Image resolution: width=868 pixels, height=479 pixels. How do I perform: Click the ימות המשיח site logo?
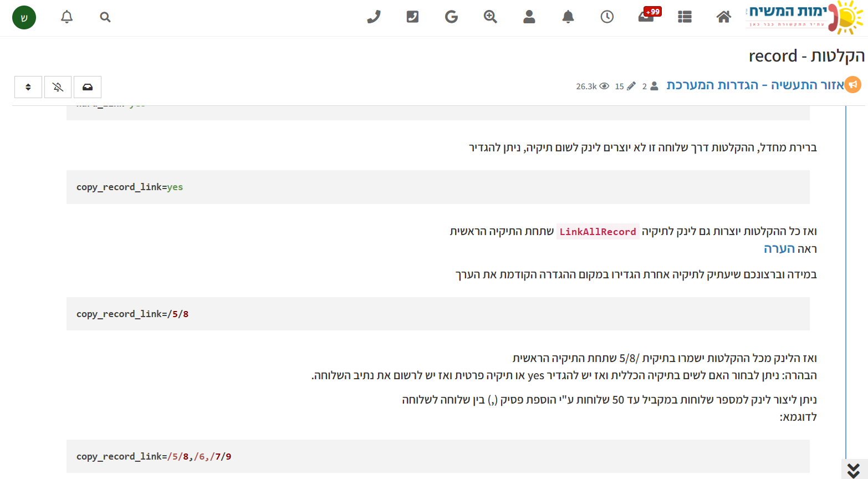804,17
